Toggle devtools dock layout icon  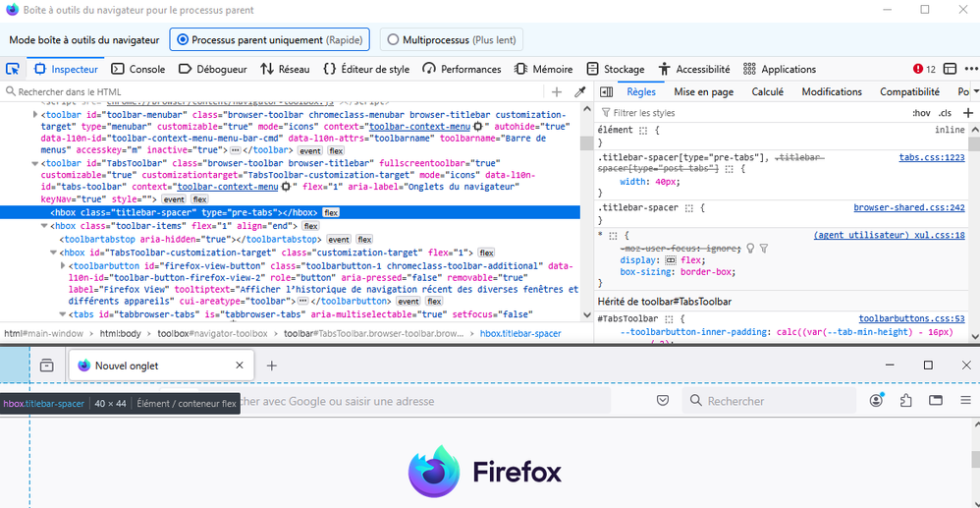(950, 69)
